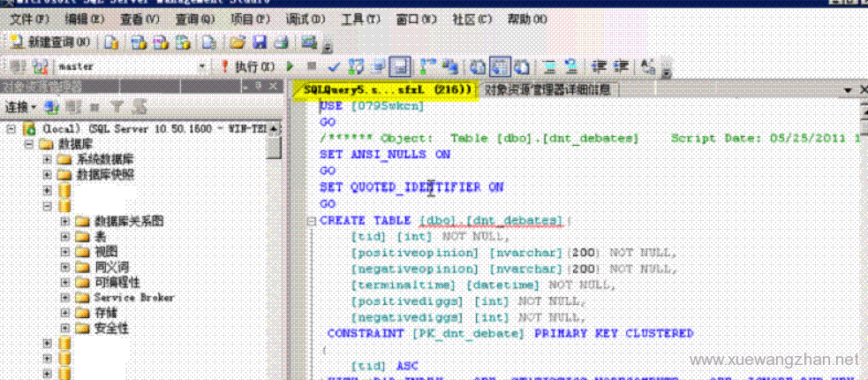This screenshot has width=868, height=380.
Task: Click the 新建查询 (New Query) toolbar button
Action: click(49, 42)
